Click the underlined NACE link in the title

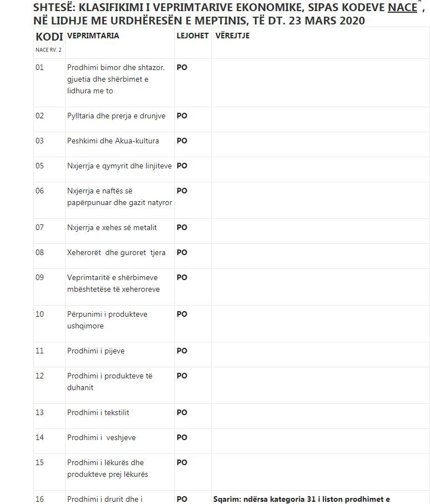click(x=402, y=8)
